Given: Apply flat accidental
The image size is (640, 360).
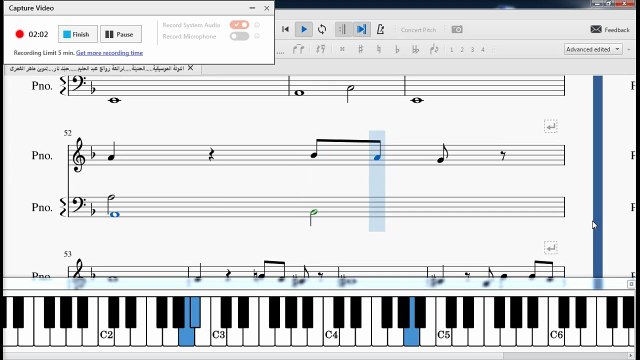Looking at the screenshot, I should pos(397,49).
